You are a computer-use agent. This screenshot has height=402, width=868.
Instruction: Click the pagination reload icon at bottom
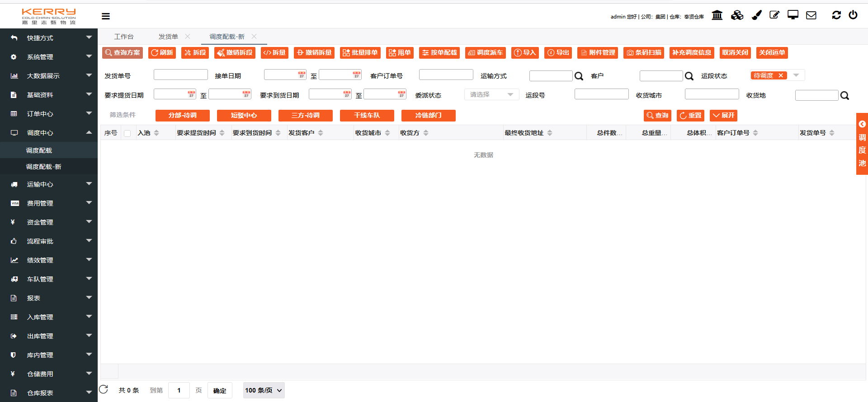click(104, 389)
